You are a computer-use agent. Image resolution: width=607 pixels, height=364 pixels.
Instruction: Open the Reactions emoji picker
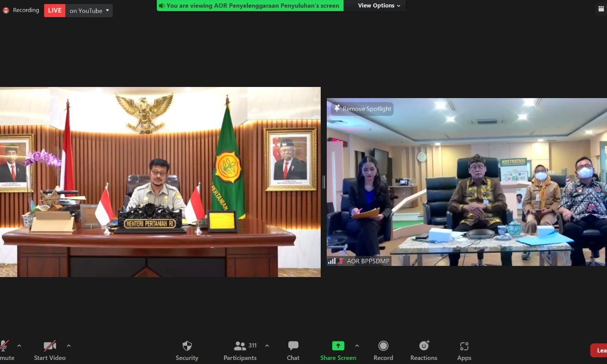424,346
